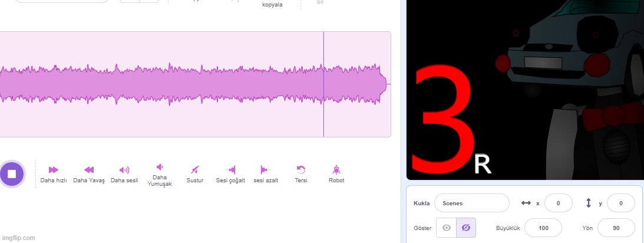Apply the Daha sesli (louder) effect

pyautogui.click(x=124, y=174)
